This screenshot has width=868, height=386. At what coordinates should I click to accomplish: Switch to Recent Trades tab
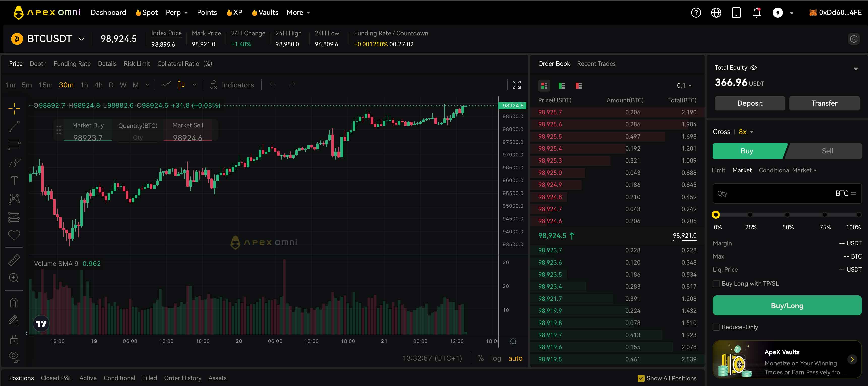[x=597, y=64]
